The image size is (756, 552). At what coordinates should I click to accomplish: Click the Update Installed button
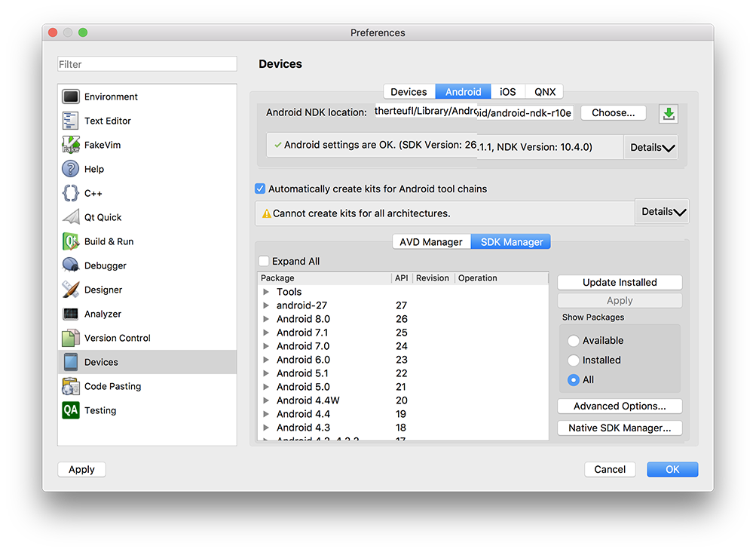(619, 282)
